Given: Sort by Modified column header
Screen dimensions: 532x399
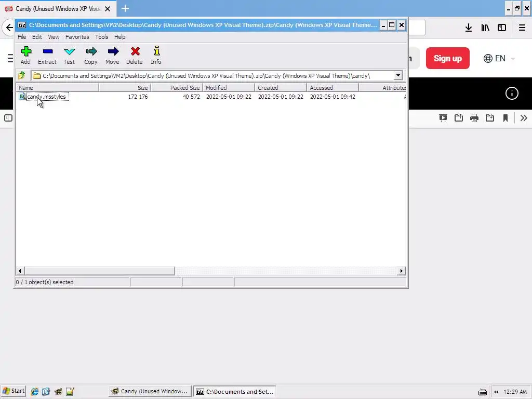Looking at the screenshot, I should click(x=229, y=87).
